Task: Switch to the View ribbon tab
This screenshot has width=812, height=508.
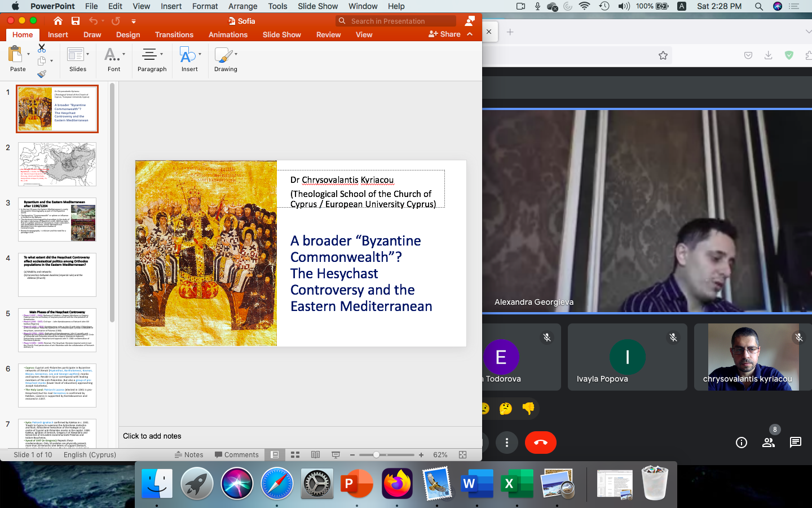Action: [364, 34]
